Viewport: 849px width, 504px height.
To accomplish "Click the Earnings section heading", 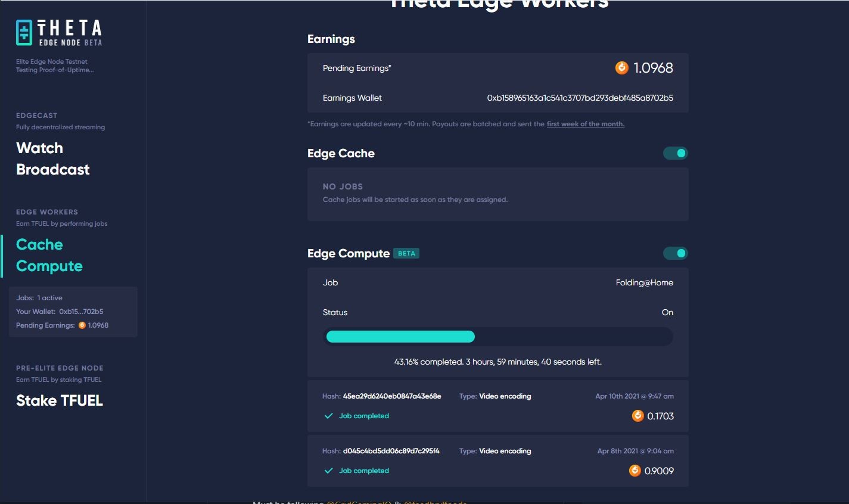I will [x=331, y=39].
